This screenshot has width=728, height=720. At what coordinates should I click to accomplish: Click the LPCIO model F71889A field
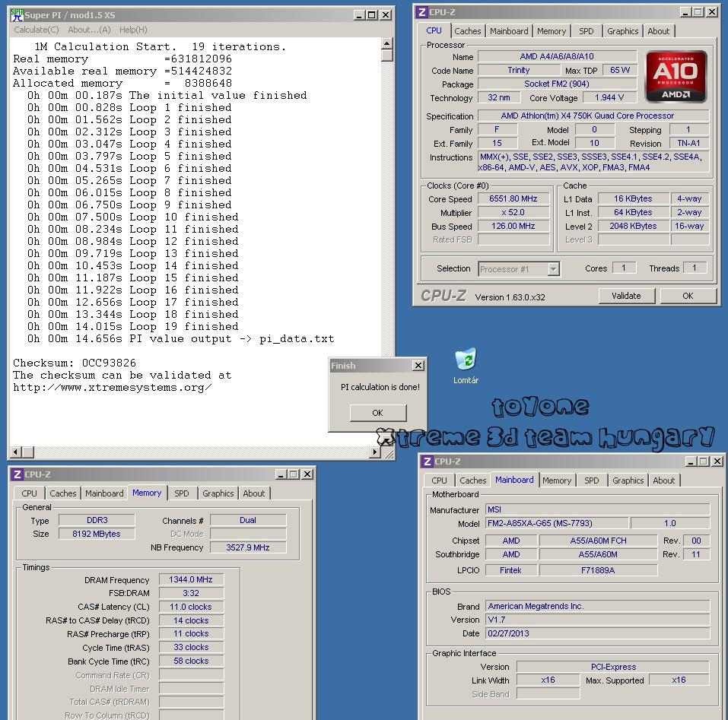(x=598, y=570)
